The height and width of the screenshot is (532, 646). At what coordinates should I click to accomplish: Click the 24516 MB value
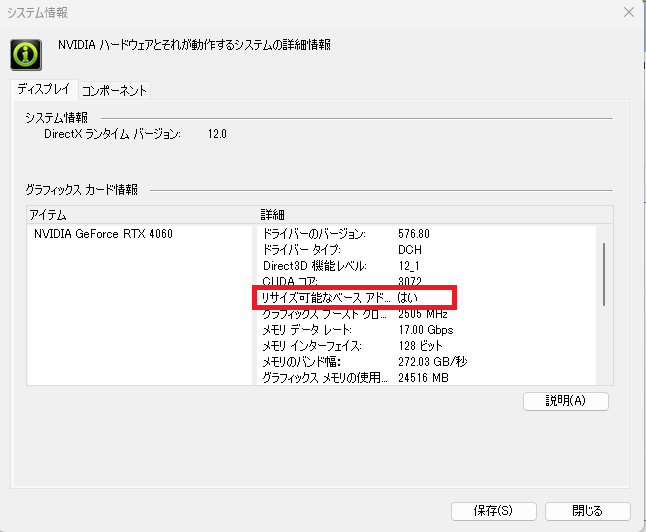(x=423, y=377)
